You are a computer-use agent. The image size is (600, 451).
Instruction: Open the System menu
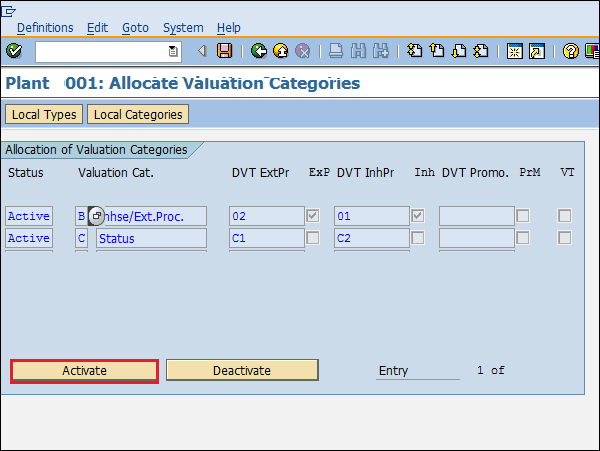coord(182,28)
